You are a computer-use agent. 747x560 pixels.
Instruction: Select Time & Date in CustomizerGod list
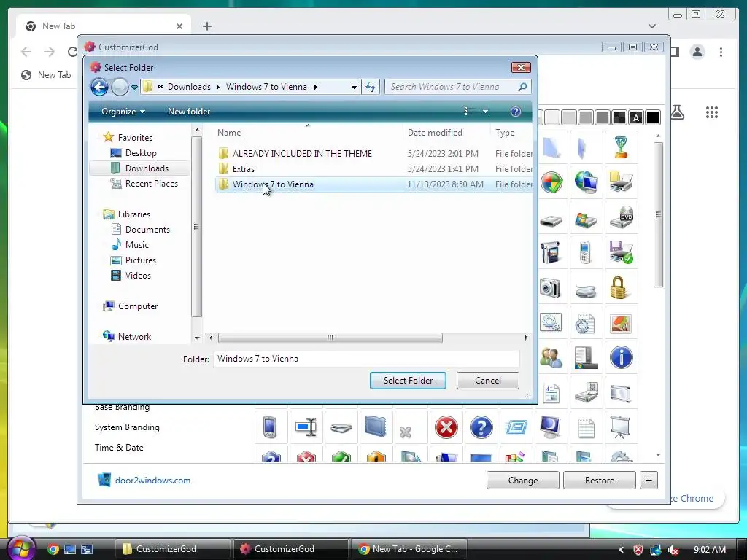[119, 448]
